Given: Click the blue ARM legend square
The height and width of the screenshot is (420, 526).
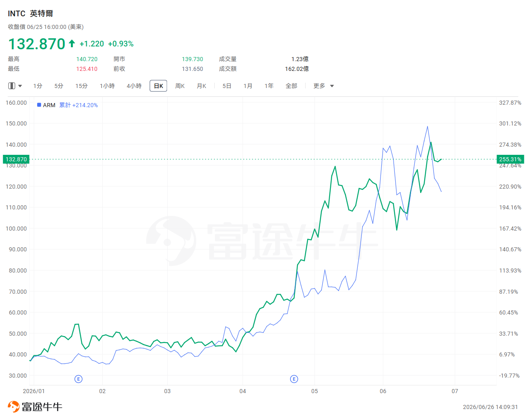Looking at the screenshot, I should coord(39,105).
